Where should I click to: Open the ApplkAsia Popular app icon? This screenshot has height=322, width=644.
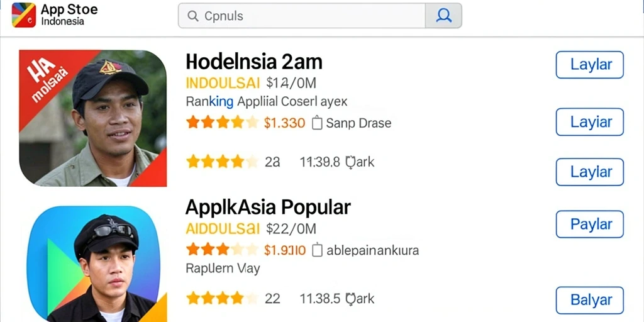pos(94,264)
